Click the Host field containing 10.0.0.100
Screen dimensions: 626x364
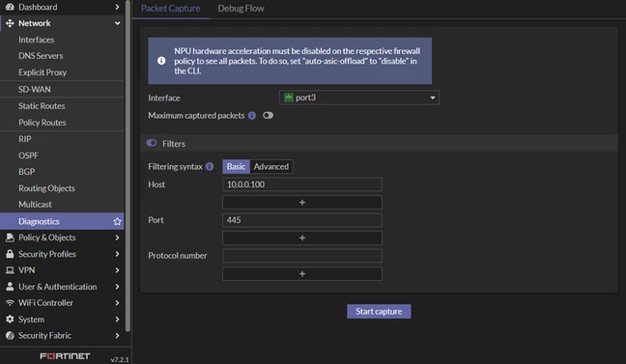302,184
